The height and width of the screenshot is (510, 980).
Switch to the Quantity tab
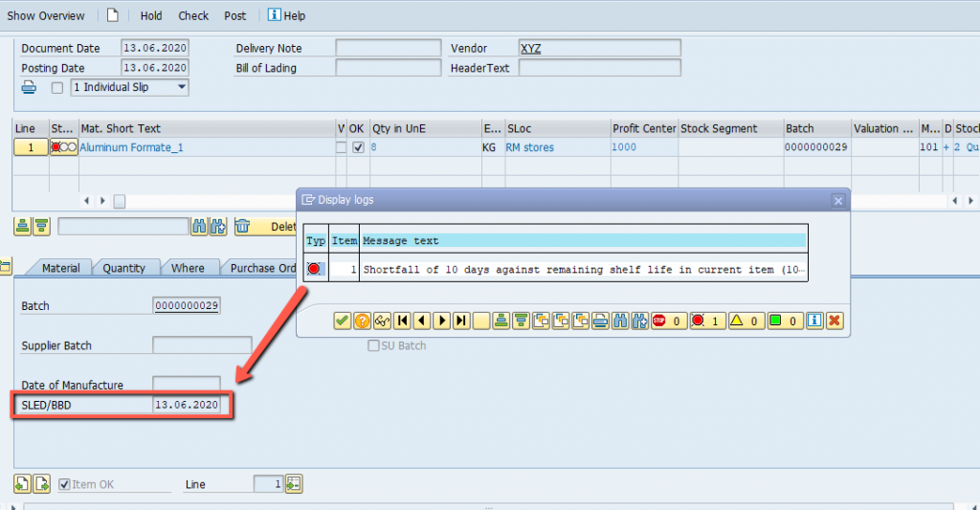click(123, 268)
